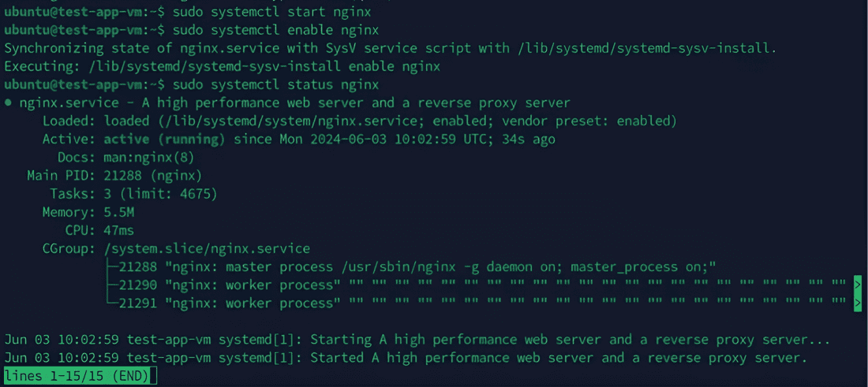Click the 'Started A high performance web server' log line
Viewport: 868px width, 387px height.
[406, 359]
